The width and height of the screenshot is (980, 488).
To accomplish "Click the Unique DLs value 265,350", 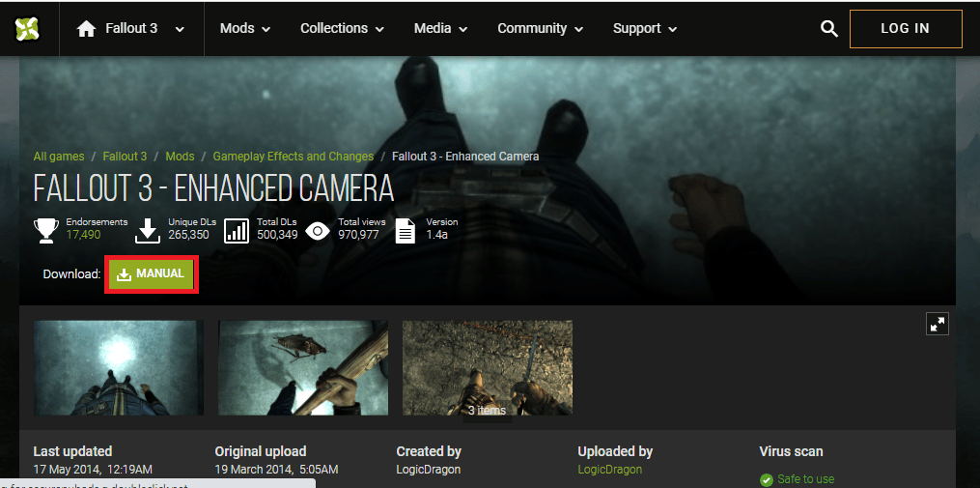I will 188,235.
